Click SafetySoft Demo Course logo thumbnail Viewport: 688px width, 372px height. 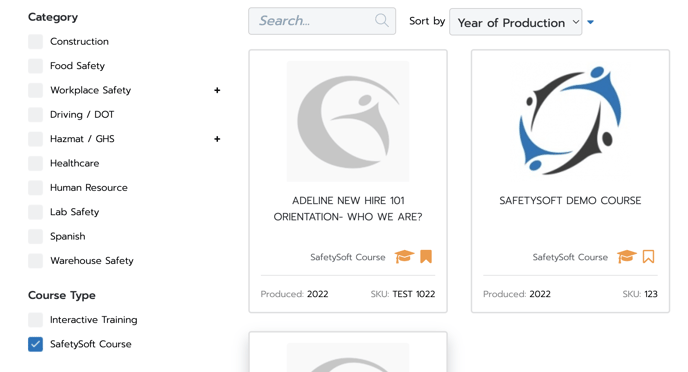click(x=570, y=121)
